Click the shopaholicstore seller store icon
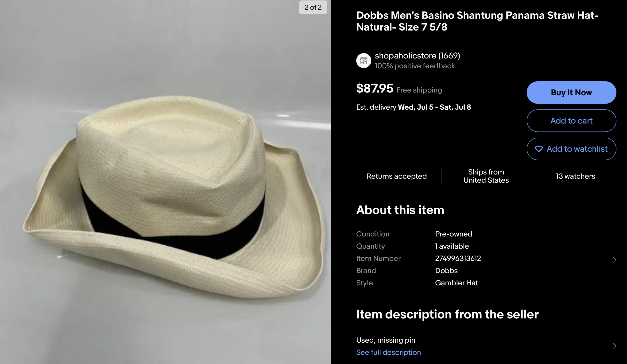 (x=364, y=60)
